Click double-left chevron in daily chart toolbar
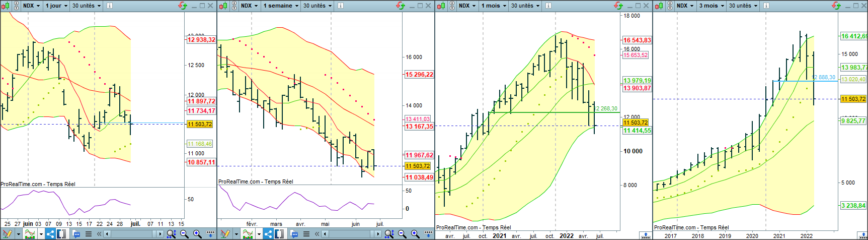The height and width of the screenshot is (240, 868). coord(99,234)
